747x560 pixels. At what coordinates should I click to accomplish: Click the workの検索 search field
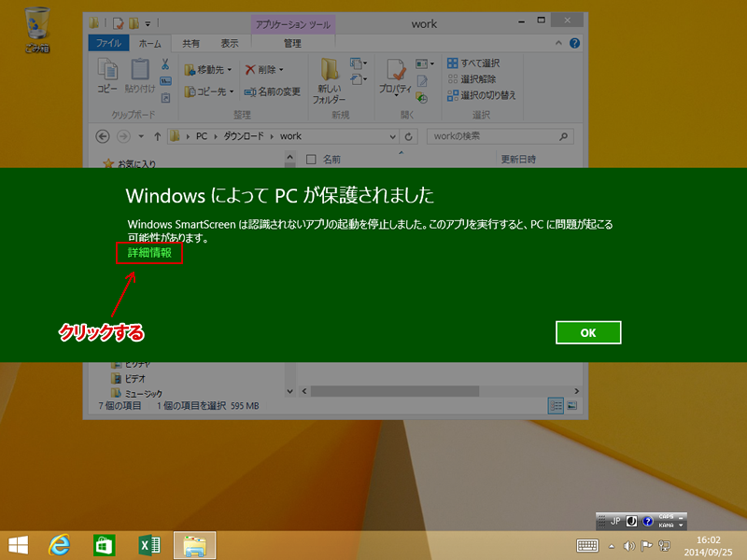pyautogui.click(x=500, y=136)
